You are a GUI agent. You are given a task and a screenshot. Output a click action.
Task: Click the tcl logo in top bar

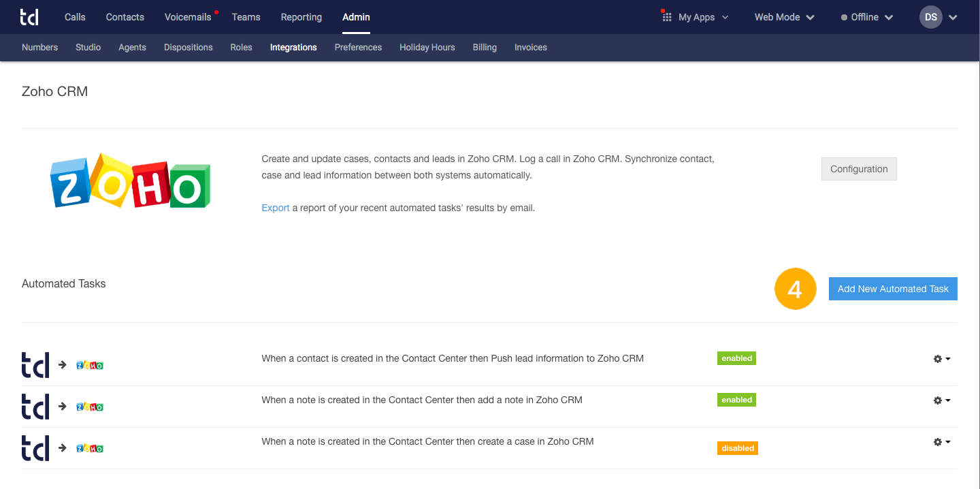[x=29, y=17]
